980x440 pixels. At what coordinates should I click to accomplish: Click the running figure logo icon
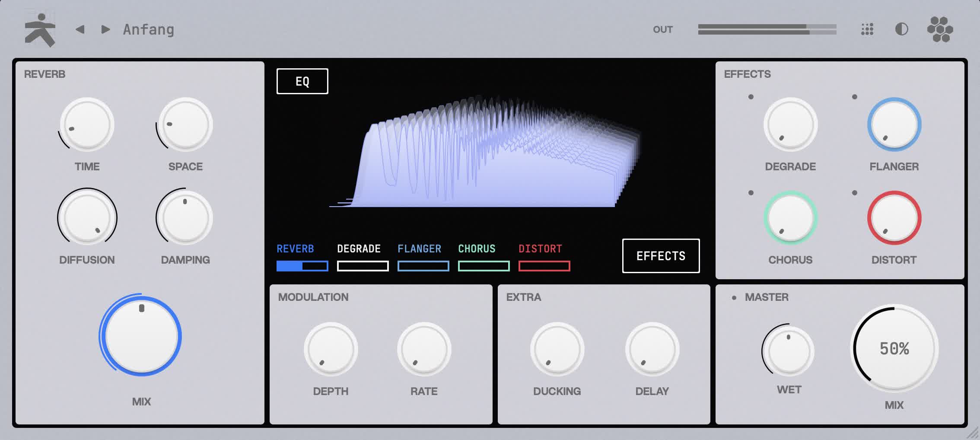pyautogui.click(x=40, y=30)
